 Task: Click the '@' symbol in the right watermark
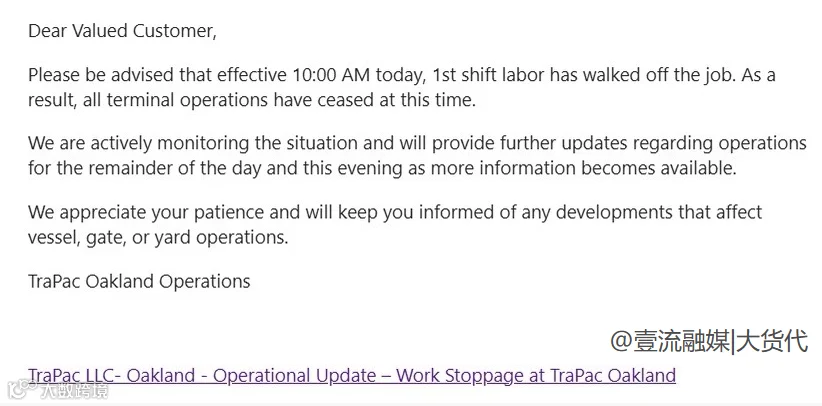tap(621, 342)
